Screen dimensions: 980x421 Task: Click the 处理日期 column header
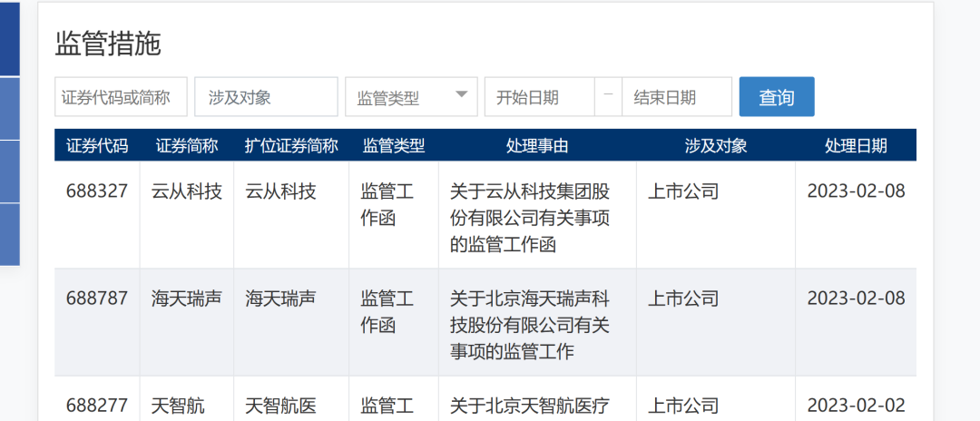point(856,145)
